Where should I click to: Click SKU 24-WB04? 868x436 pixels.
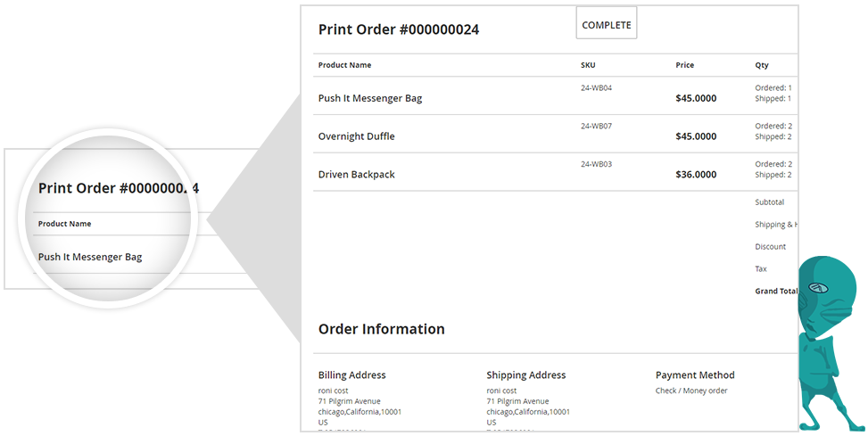tap(596, 88)
